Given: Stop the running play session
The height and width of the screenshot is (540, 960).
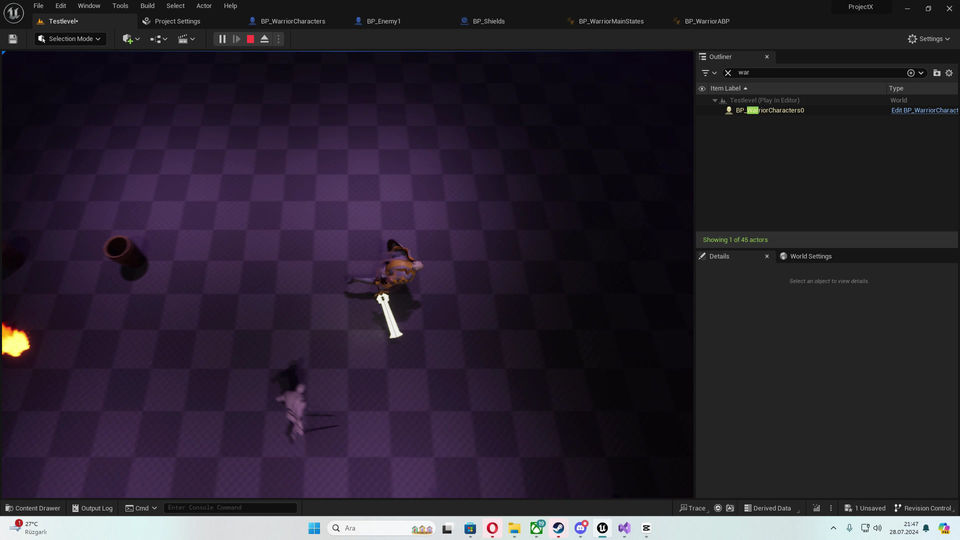Looking at the screenshot, I should coord(250,39).
